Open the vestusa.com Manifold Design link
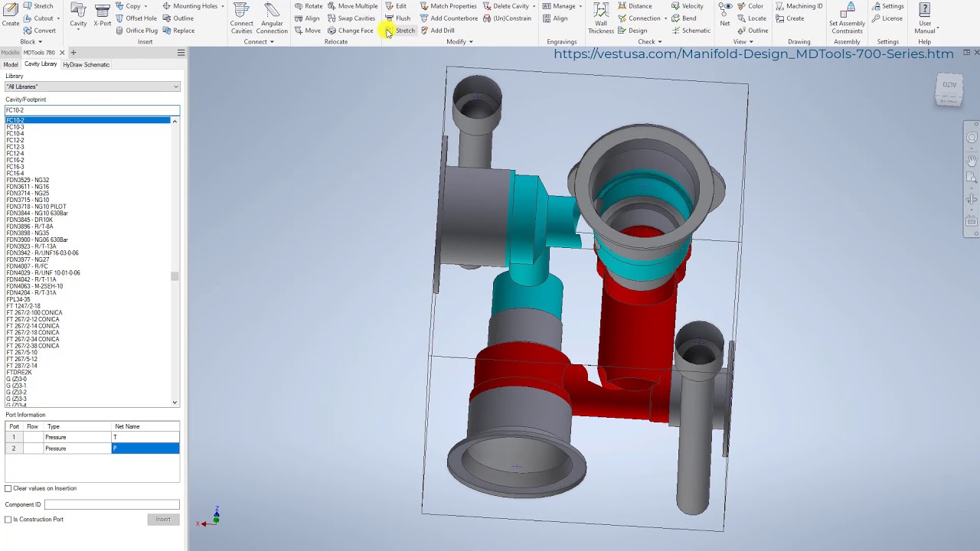This screenshot has height=551, width=980. click(753, 54)
